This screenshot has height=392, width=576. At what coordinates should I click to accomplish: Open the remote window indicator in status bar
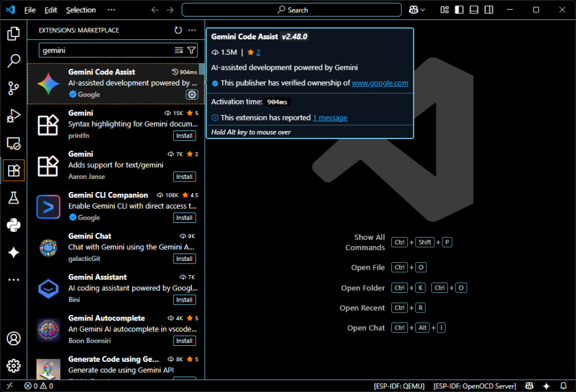pyautogui.click(x=10, y=386)
